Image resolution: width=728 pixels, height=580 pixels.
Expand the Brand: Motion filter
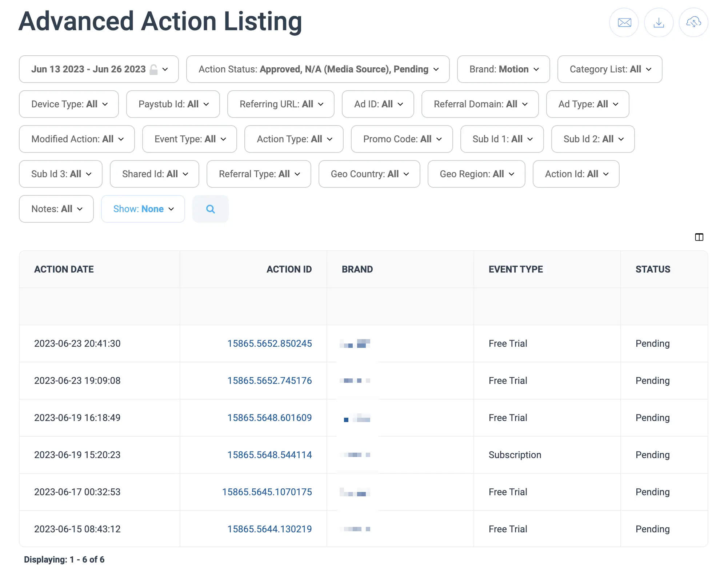(503, 69)
